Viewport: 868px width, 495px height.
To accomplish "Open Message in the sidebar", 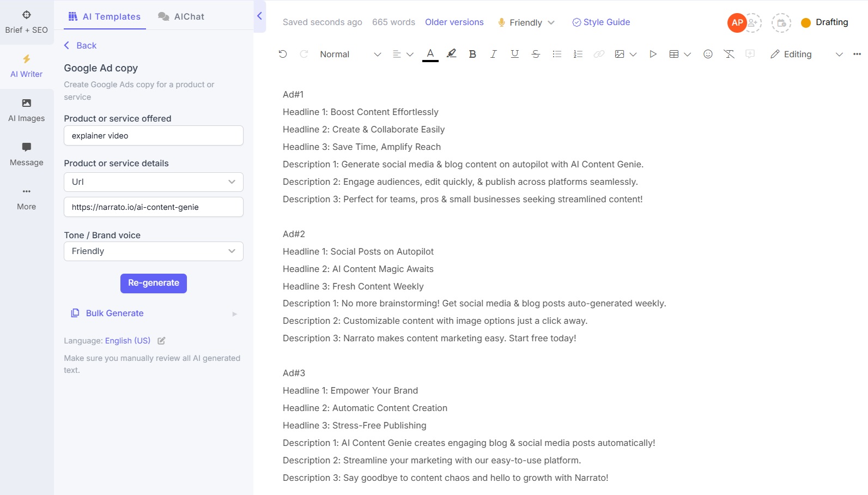I will click(x=26, y=155).
